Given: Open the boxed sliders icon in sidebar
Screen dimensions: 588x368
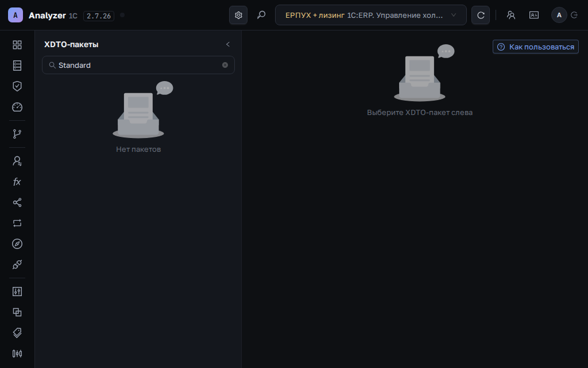Looking at the screenshot, I should [x=17, y=292].
